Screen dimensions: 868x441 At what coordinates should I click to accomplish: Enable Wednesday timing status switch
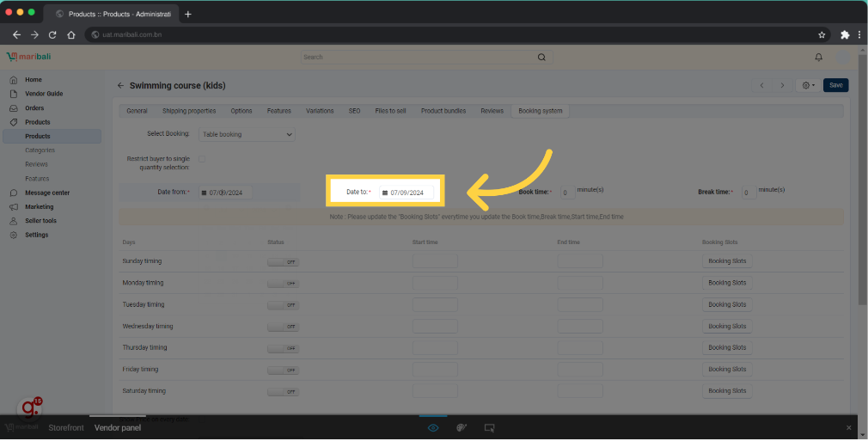pos(283,327)
